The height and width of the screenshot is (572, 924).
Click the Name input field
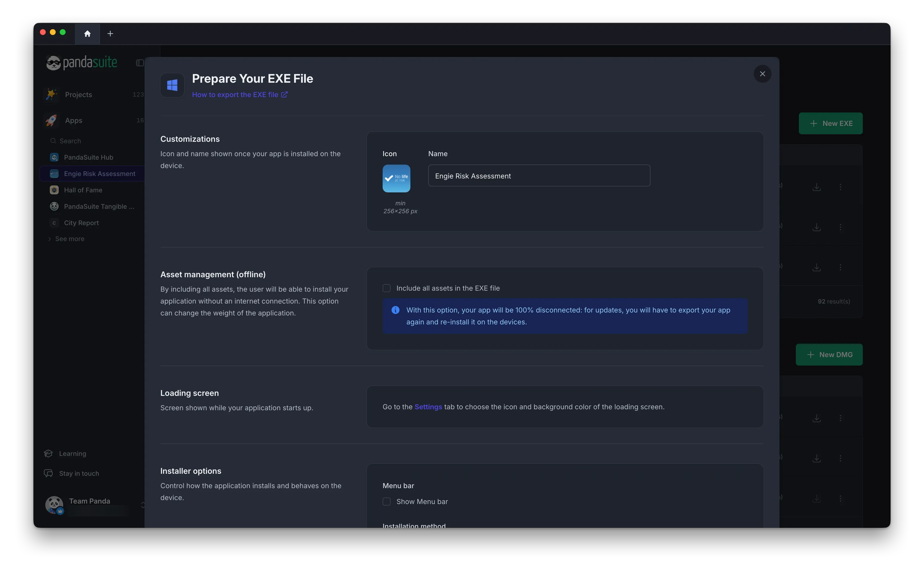tap(539, 175)
